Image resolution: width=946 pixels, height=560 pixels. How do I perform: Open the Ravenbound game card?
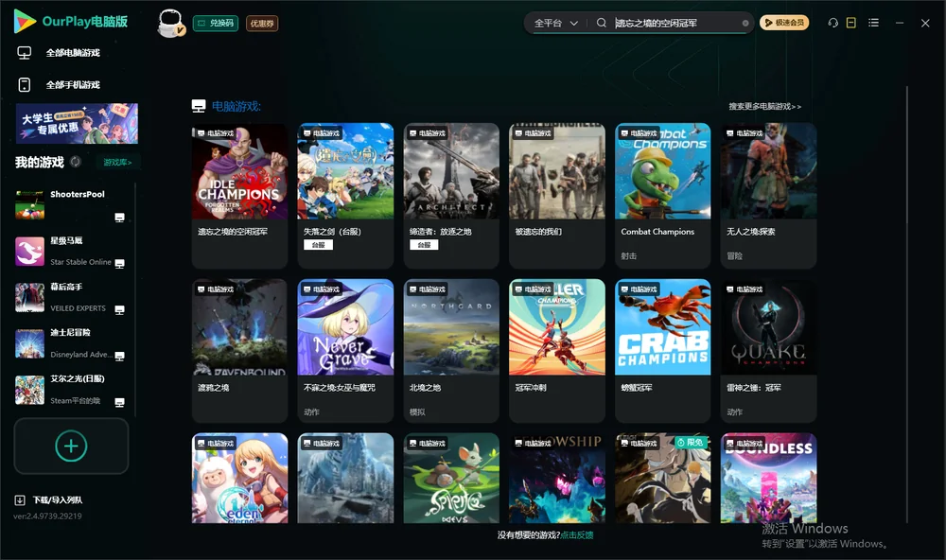point(239,351)
